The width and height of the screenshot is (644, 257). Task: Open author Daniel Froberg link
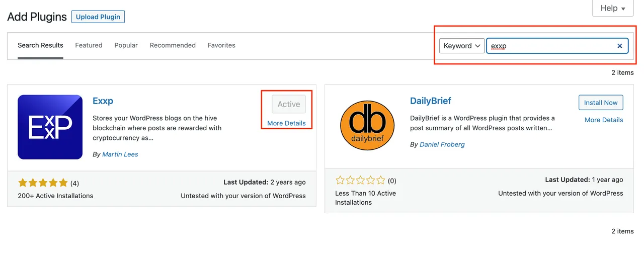tap(442, 144)
